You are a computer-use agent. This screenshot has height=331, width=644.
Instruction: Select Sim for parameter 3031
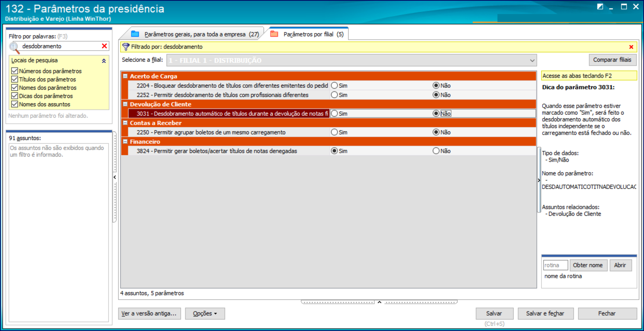coord(334,113)
